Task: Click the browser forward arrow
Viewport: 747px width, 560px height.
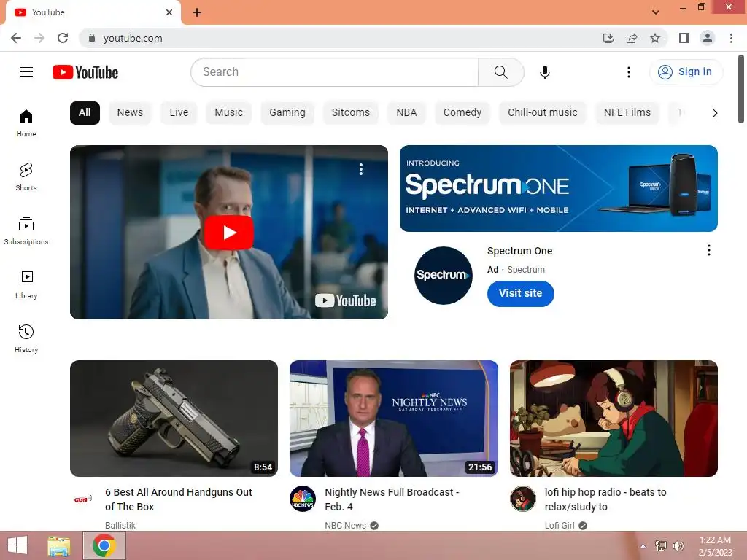Action: click(x=39, y=38)
